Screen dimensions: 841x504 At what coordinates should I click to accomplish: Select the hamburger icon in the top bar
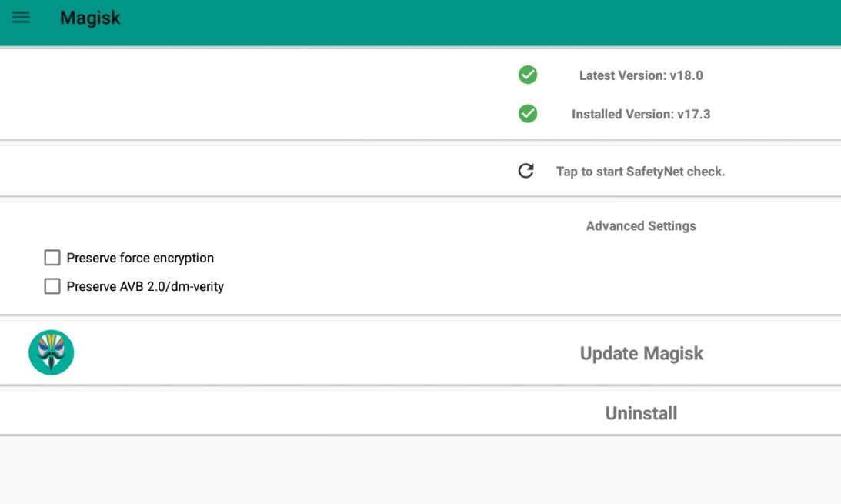coord(21,17)
